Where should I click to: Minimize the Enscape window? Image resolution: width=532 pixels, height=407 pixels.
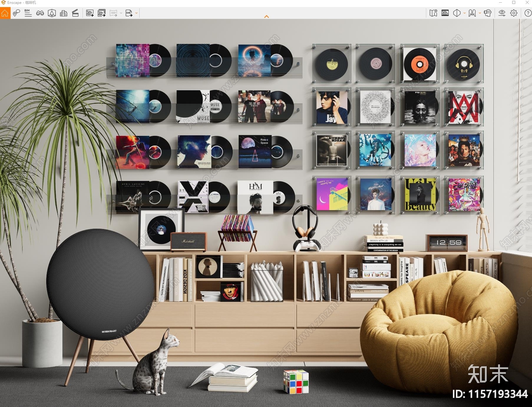point(500,2)
